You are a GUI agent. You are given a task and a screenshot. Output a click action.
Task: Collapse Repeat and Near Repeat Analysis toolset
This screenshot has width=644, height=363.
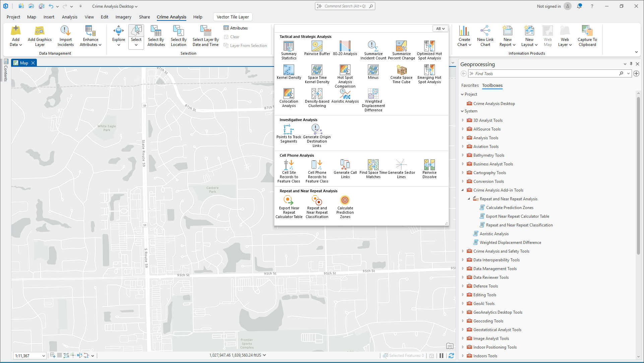tap(469, 199)
